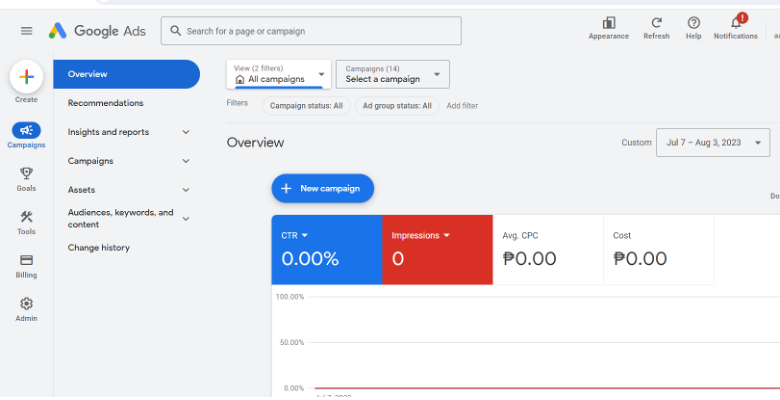Select the Campaigns megaphone icon
The width and height of the screenshot is (780, 400).
point(26,130)
